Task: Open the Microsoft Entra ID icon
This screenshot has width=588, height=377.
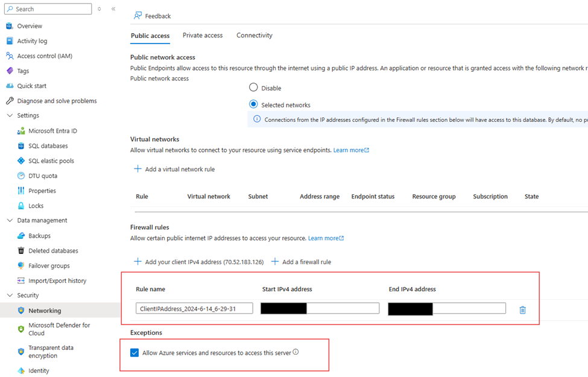Action: tap(21, 131)
